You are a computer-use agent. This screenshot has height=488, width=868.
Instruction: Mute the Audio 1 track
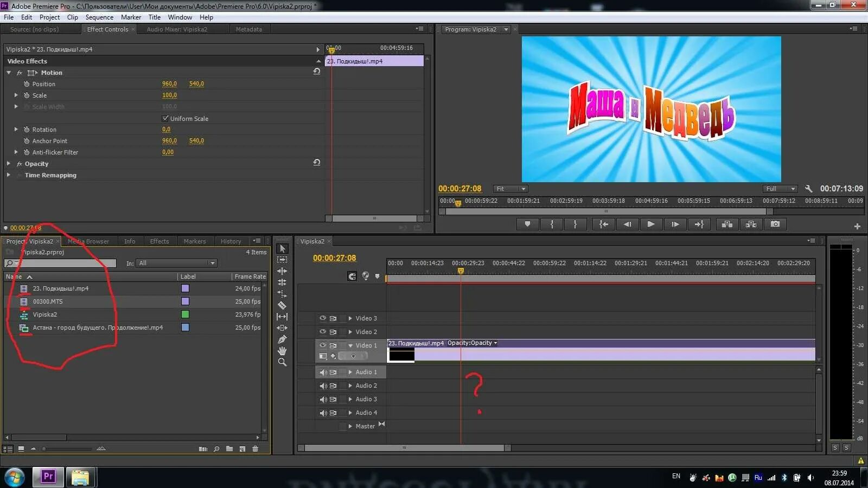click(x=323, y=372)
